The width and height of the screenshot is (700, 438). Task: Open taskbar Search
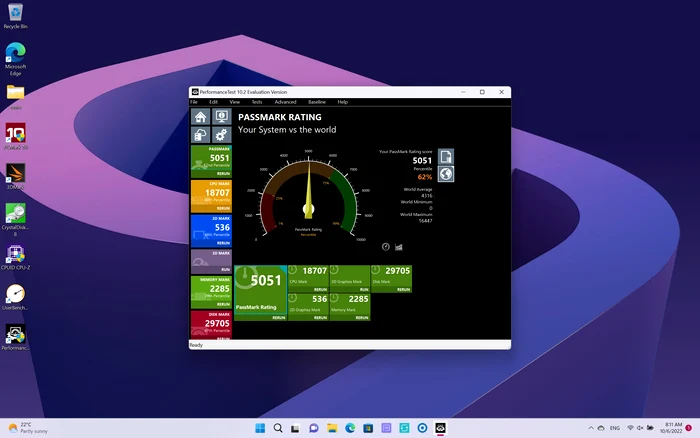click(x=278, y=428)
